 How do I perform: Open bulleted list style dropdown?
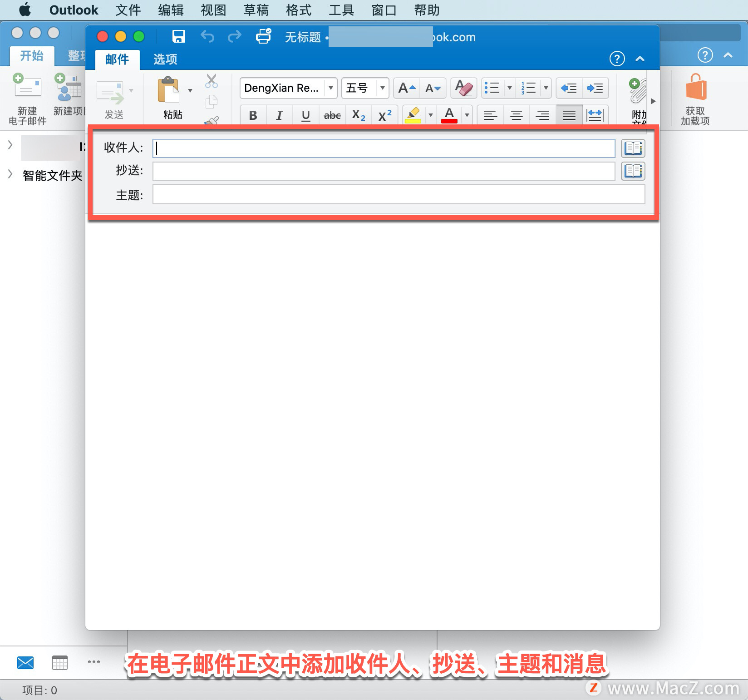[x=510, y=88]
